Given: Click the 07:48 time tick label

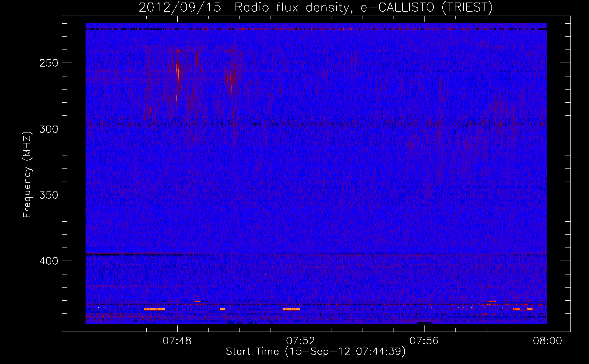Looking at the screenshot, I should 177,341.
